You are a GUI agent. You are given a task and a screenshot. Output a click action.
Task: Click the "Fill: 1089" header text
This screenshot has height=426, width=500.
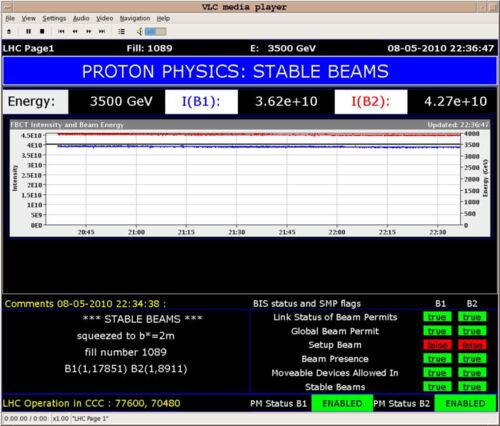(x=149, y=49)
